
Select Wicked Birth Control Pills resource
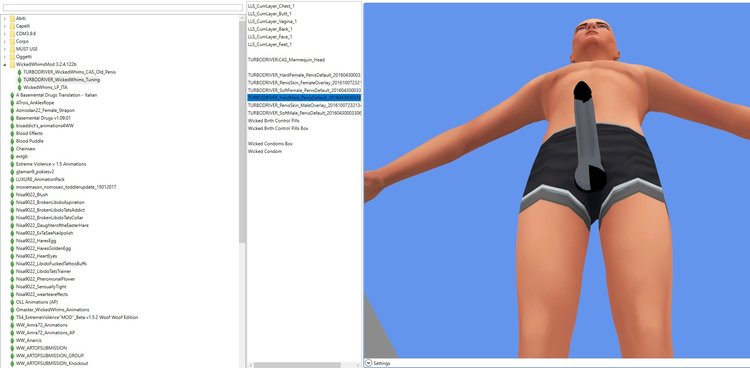pos(274,121)
